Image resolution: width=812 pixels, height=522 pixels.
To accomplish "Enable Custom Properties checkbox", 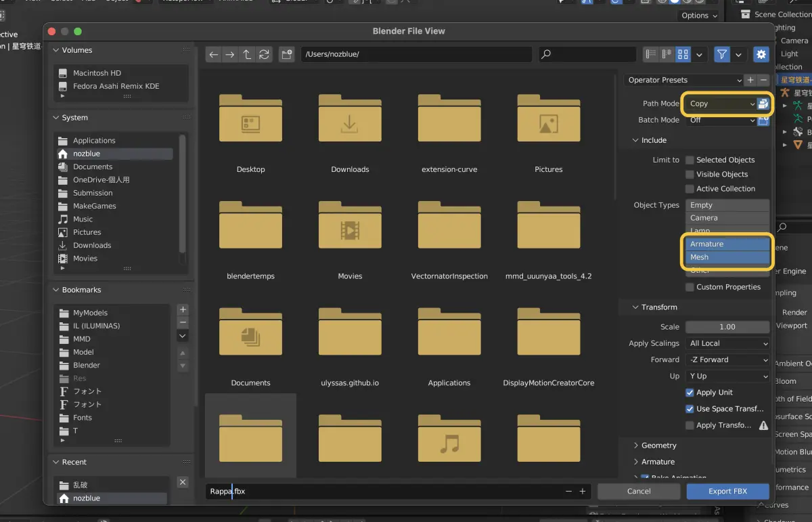I will (x=690, y=287).
